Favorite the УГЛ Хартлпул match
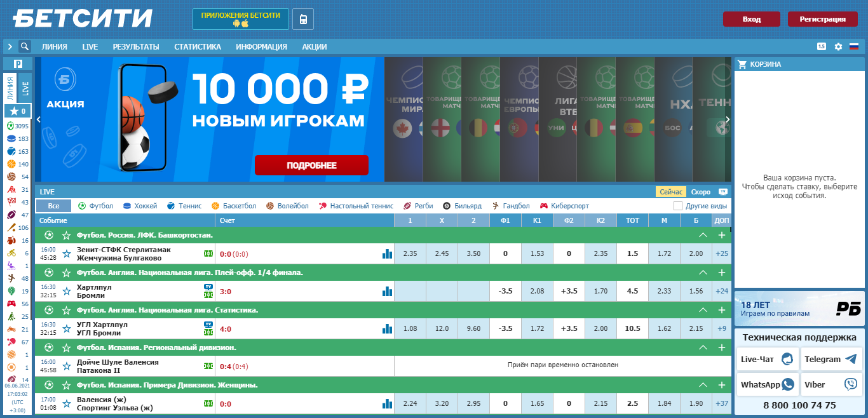Screen dimensions: 868x418 coord(66,328)
